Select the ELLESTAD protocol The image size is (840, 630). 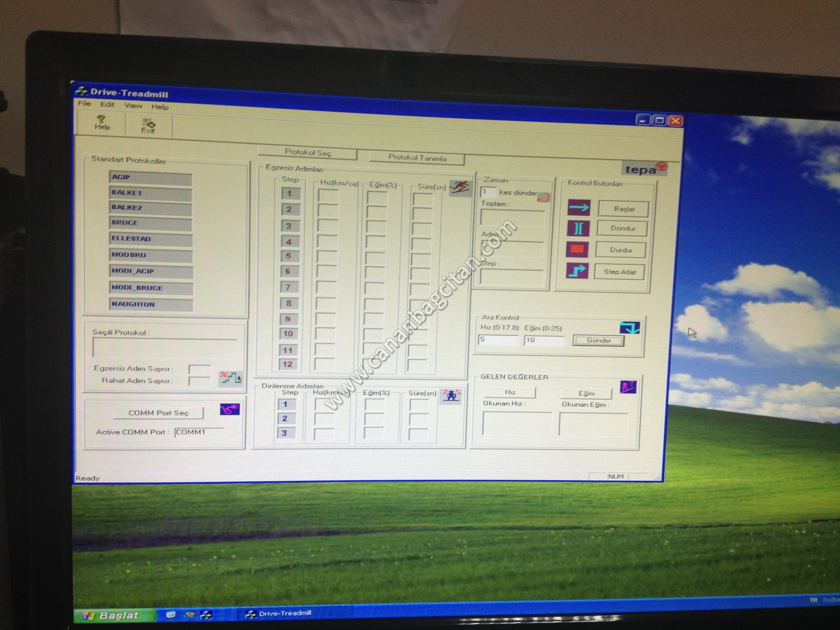[151, 240]
